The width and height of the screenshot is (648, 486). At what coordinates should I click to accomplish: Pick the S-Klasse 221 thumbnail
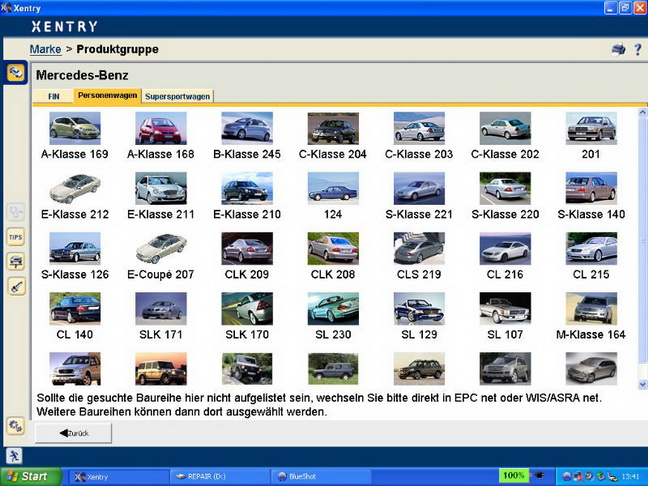[x=419, y=188]
